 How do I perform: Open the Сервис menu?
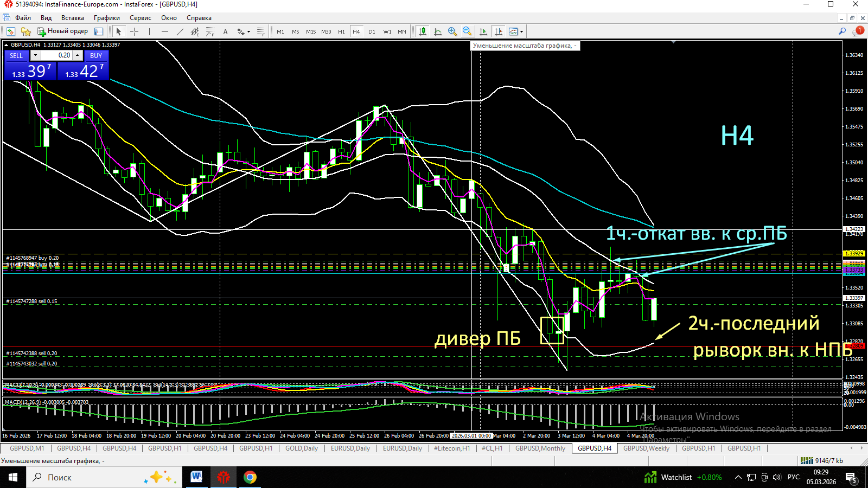coord(141,18)
